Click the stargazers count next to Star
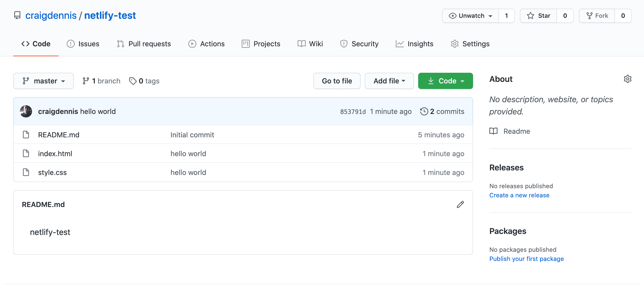This screenshot has width=644, height=295. (x=565, y=16)
